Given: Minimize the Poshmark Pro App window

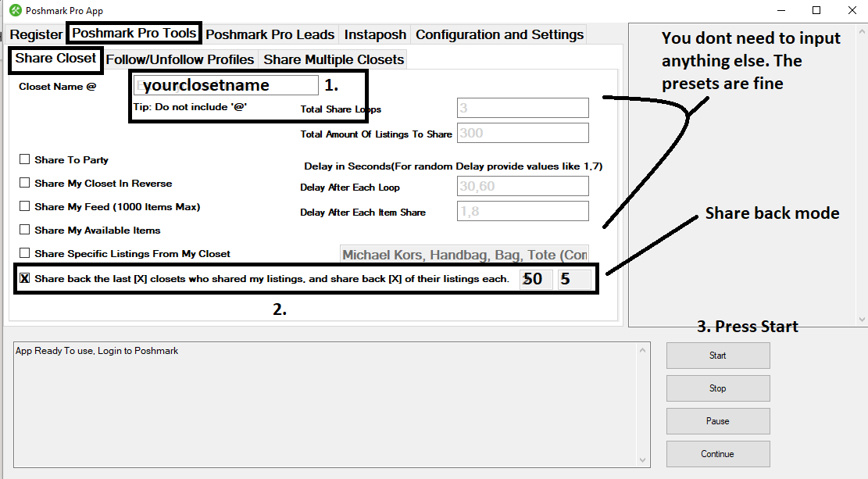Looking at the screenshot, I should coord(781,10).
